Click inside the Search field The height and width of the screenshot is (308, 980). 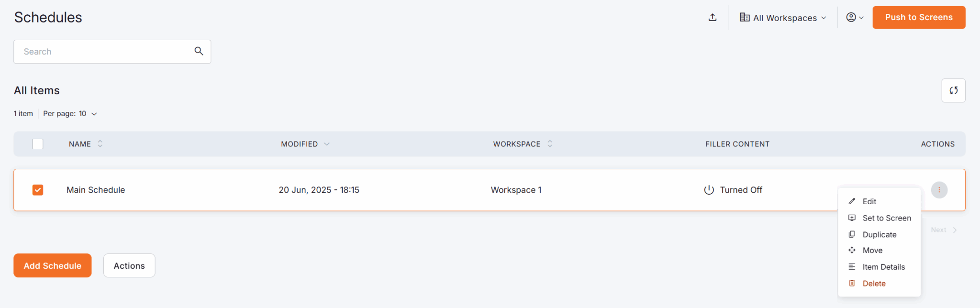pos(96,51)
